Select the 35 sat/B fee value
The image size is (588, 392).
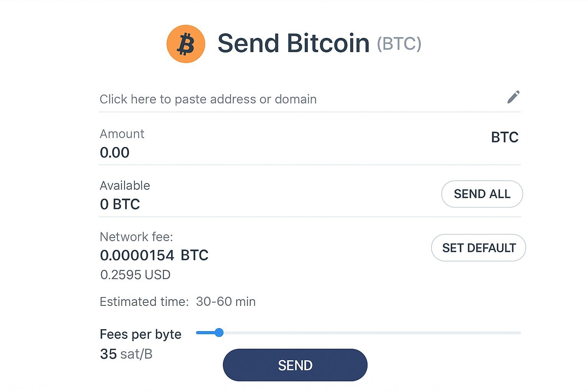pos(126,354)
